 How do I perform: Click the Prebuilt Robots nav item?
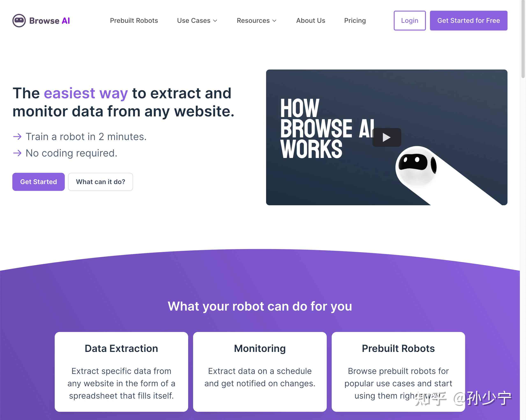134,21
